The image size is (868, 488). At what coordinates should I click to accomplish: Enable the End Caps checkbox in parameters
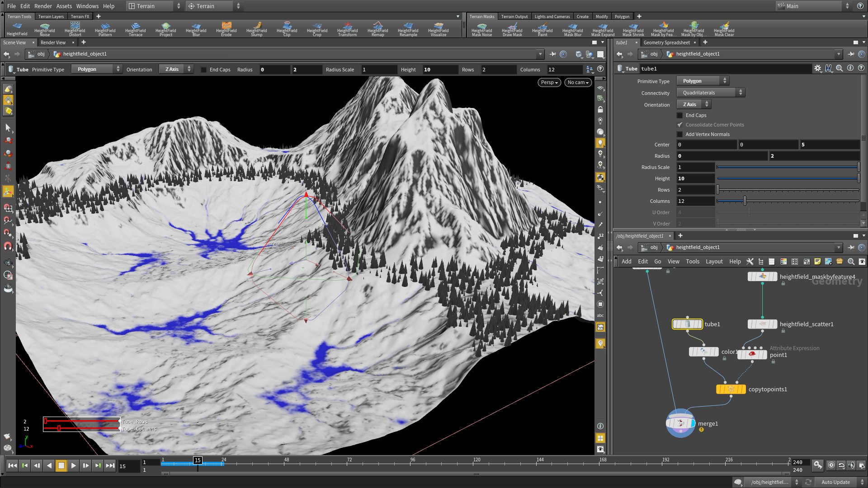(679, 115)
